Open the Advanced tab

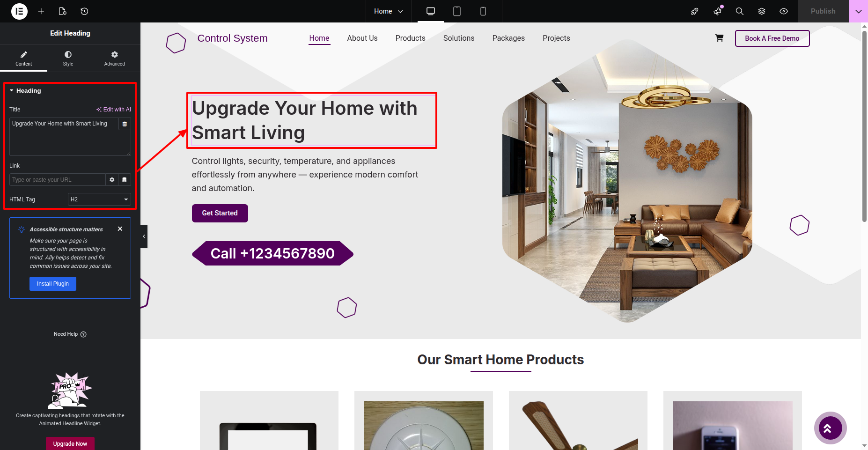[115, 59]
